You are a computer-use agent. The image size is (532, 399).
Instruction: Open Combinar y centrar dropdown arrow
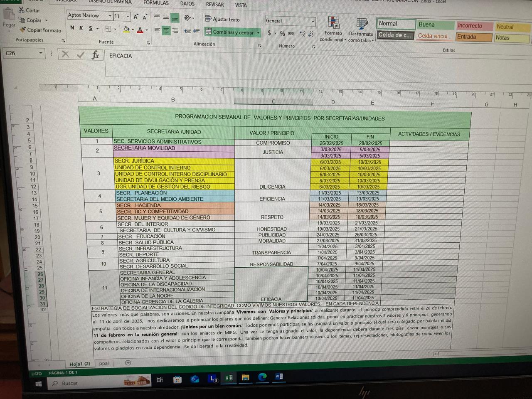click(x=258, y=32)
